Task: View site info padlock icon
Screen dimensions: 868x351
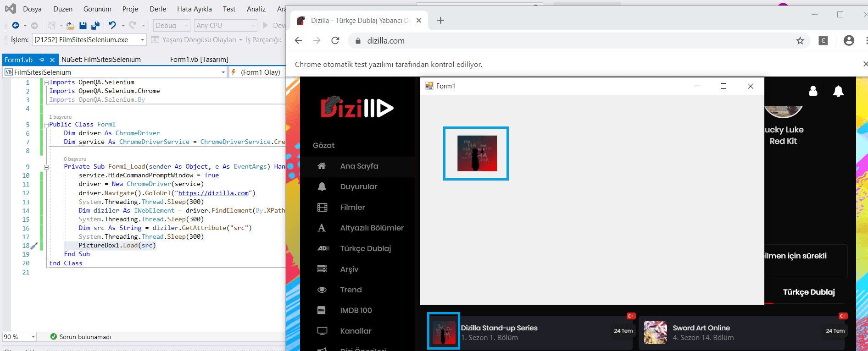Action: tap(358, 41)
